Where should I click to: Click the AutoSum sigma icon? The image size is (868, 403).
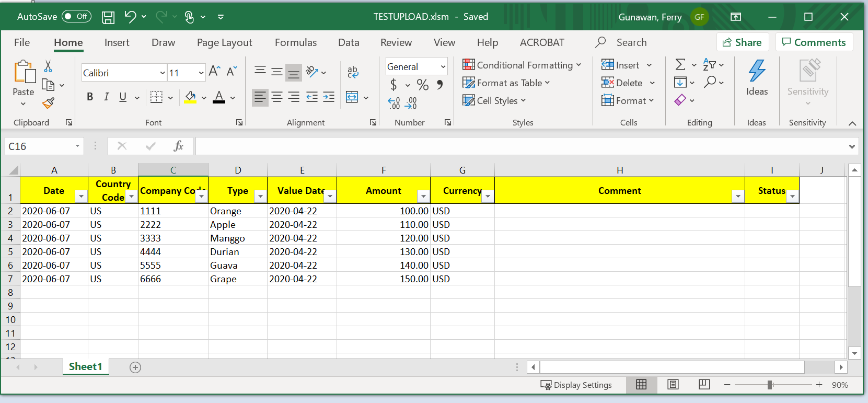click(x=680, y=65)
